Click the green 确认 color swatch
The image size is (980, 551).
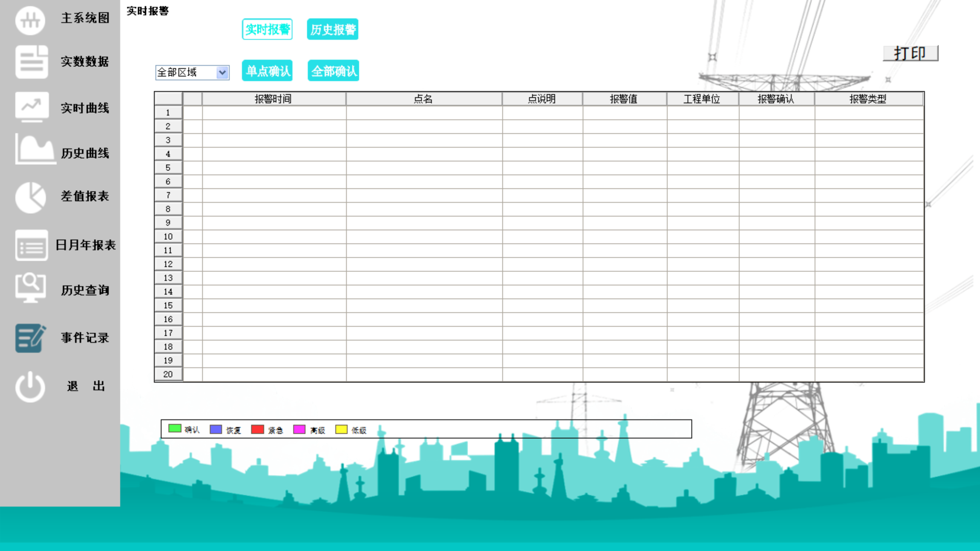(174, 429)
